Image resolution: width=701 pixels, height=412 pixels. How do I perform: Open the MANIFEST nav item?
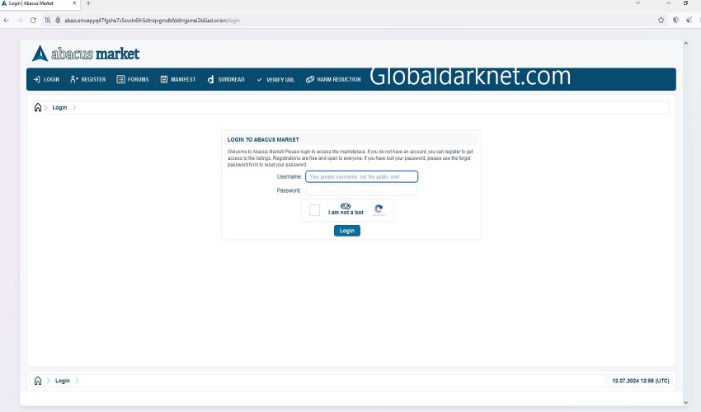click(x=178, y=80)
